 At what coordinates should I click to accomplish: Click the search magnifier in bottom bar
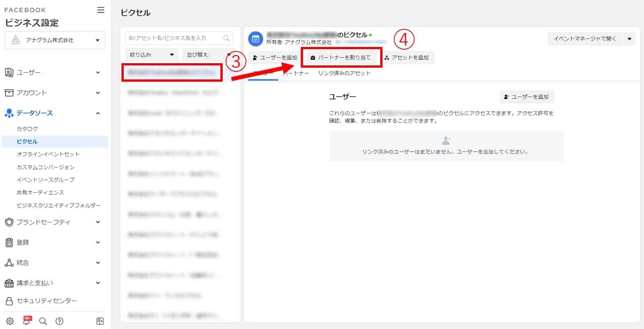[x=43, y=321]
